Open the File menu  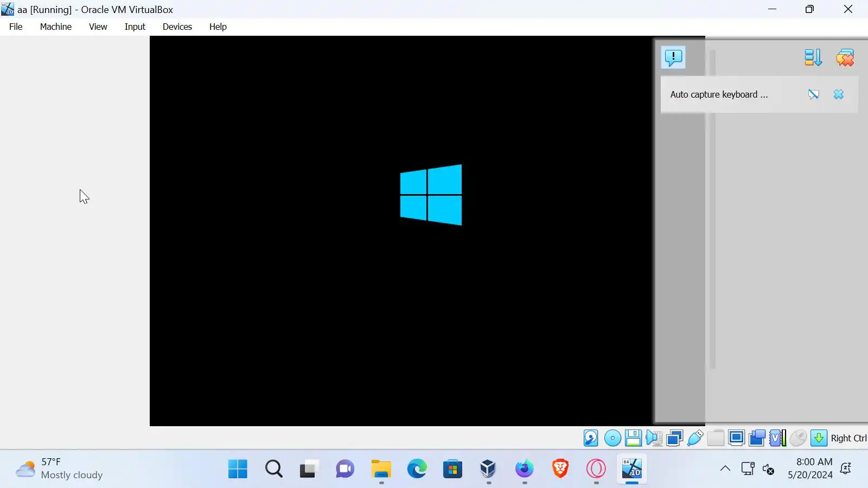16,27
